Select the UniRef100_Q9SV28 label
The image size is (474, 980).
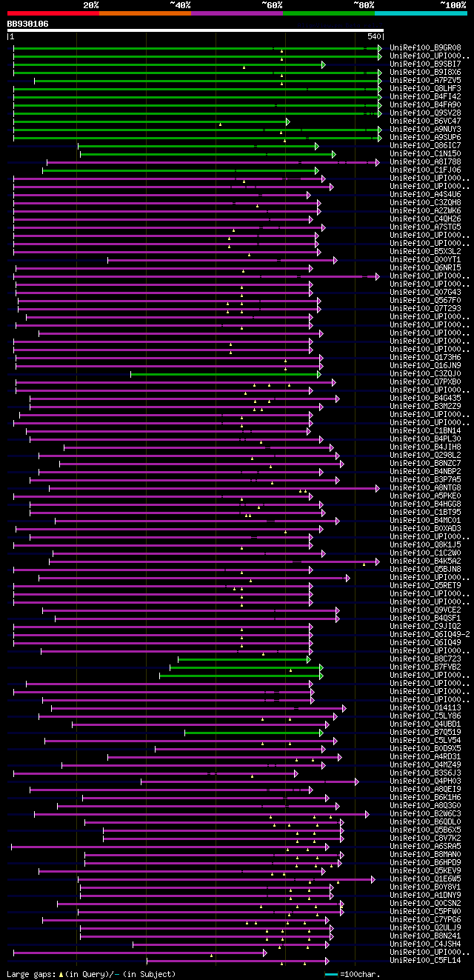pos(425,113)
